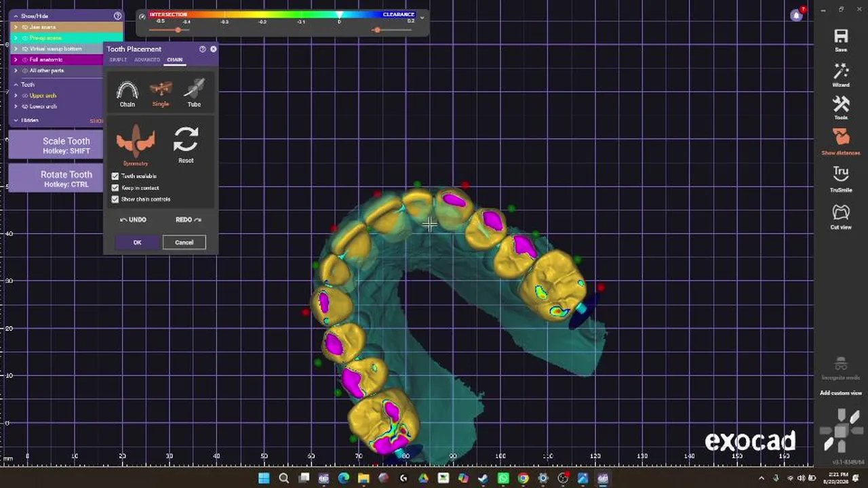Open Windows taskbar search
868x488 pixels.
click(283, 479)
